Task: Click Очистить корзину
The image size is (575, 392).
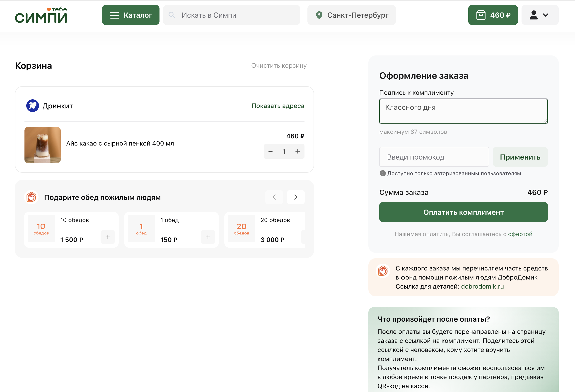Action: point(279,65)
